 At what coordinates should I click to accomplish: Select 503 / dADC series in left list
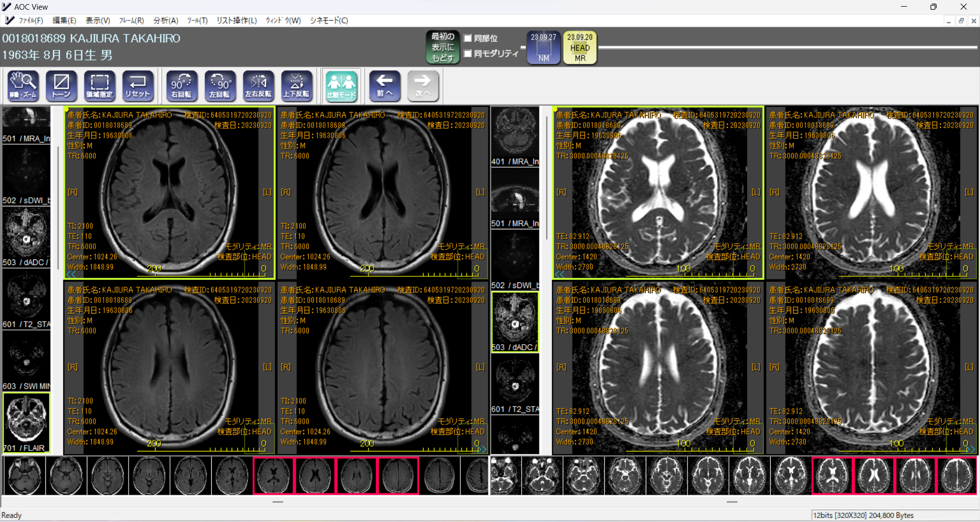click(x=27, y=237)
